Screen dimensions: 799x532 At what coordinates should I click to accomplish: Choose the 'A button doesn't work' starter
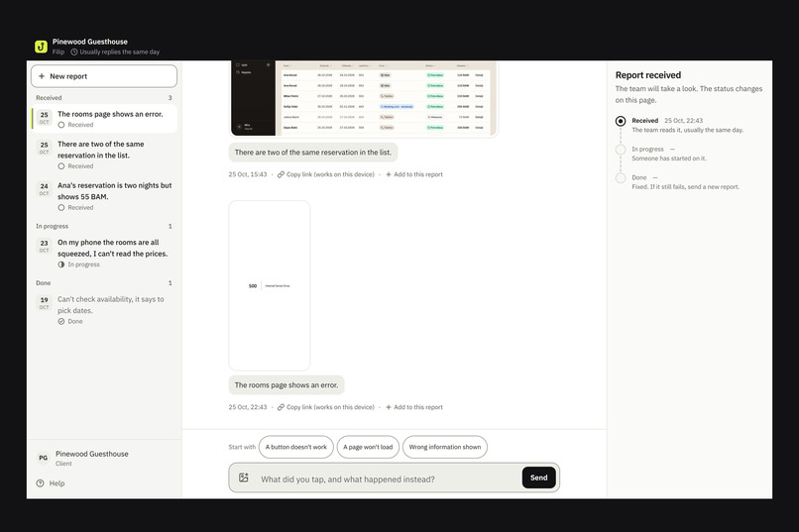(296, 447)
